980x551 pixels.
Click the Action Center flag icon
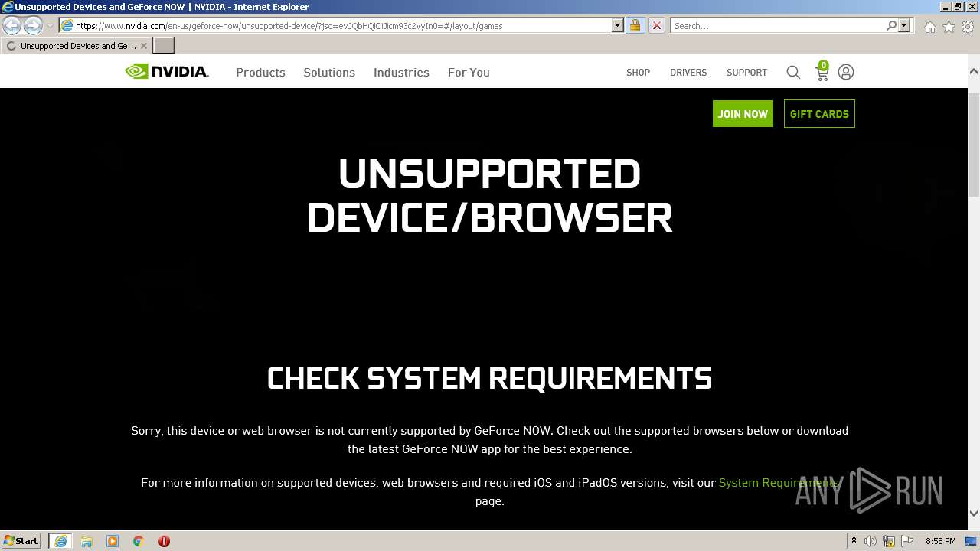(907, 541)
